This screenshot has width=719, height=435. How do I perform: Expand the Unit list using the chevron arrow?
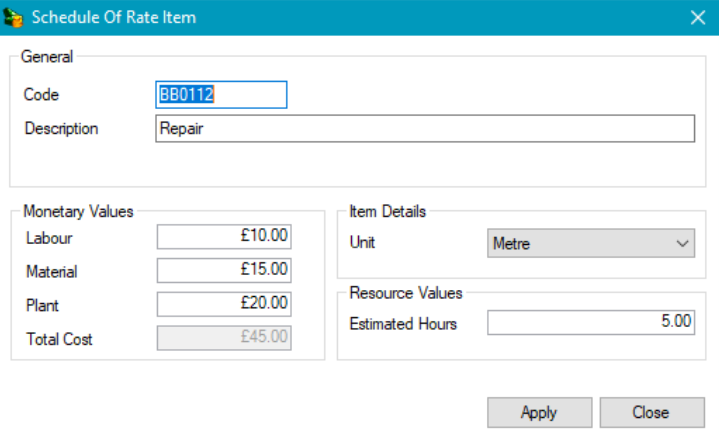683,243
